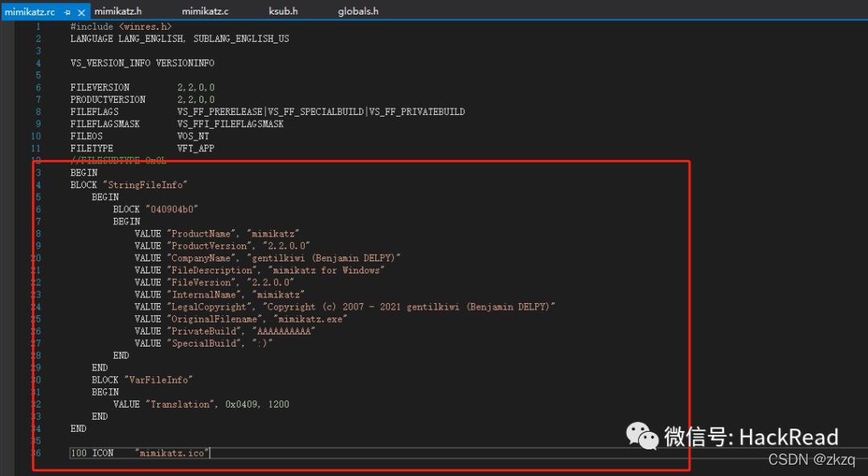Click the #include <winres.h> line
This screenshot has width=868, height=476.
tap(121, 27)
